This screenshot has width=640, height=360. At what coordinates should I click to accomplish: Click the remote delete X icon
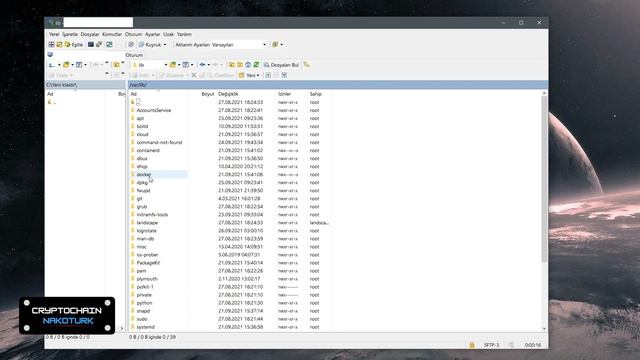[x=194, y=75]
